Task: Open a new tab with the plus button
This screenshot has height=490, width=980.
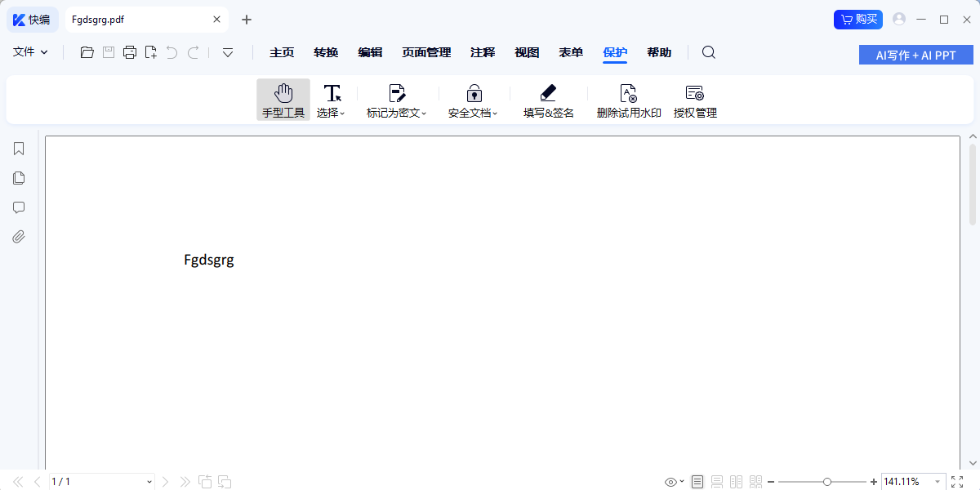Action: [247, 20]
